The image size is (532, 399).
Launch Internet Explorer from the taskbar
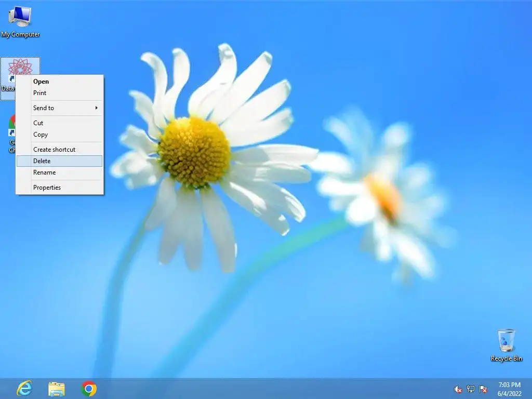(25, 389)
